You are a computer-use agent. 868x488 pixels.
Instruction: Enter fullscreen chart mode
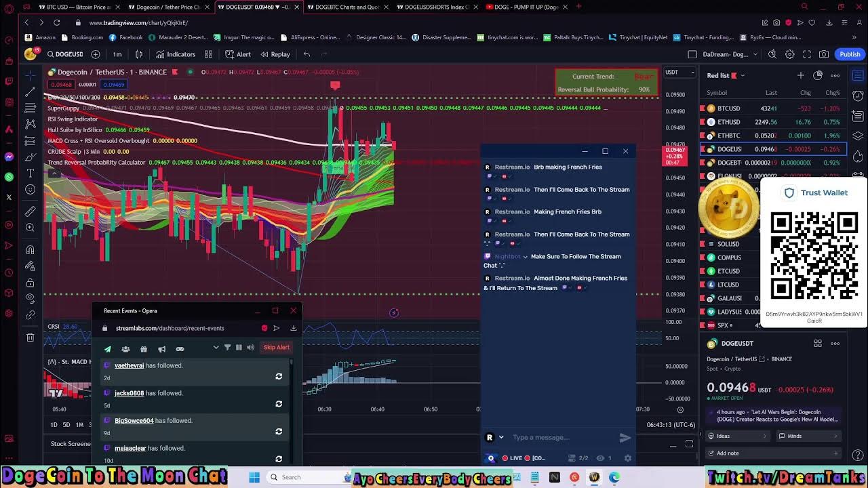pos(806,54)
